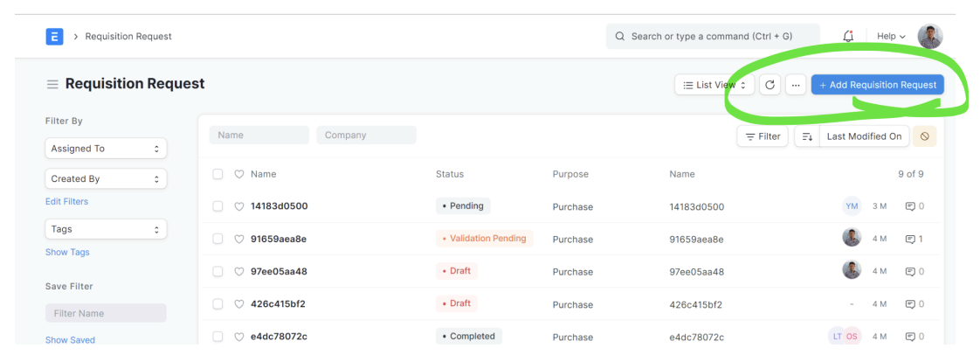Image resolution: width=980 pixels, height=362 pixels.
Task: Click the user profile avatar
Action: coord(930,37)
